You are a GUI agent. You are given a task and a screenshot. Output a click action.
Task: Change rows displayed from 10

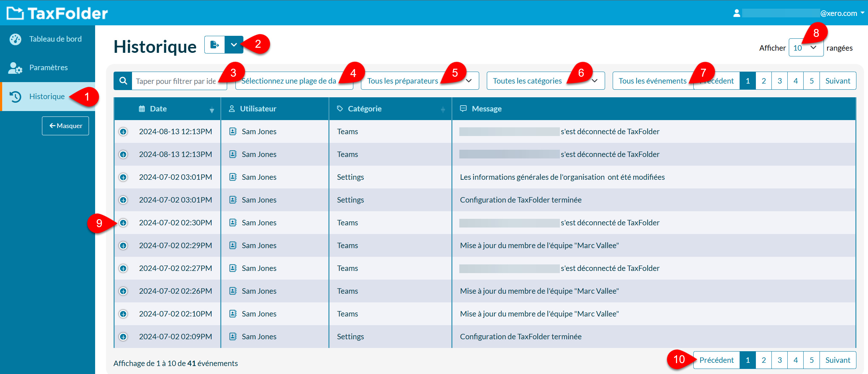pyautogui.click(x=806, y=48)
